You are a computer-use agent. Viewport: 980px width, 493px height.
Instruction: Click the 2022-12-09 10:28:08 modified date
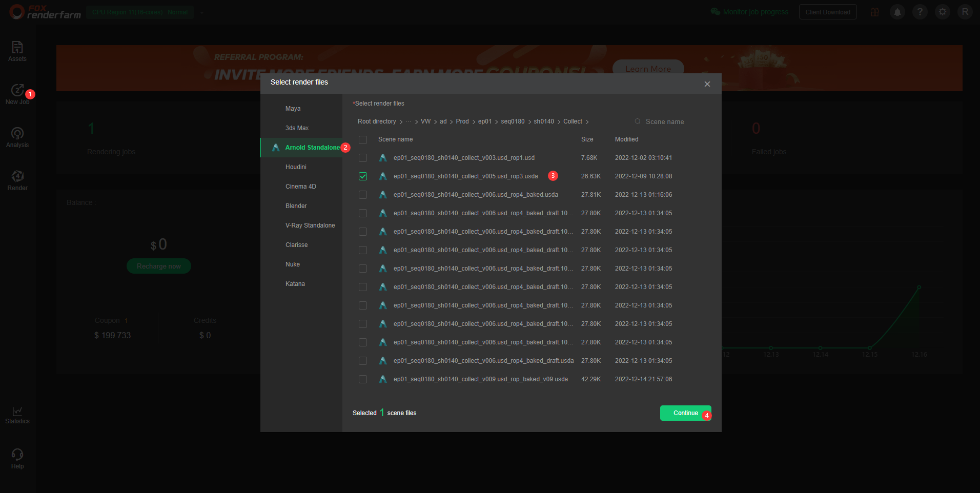pyautogui.click(x=643, y=176)
